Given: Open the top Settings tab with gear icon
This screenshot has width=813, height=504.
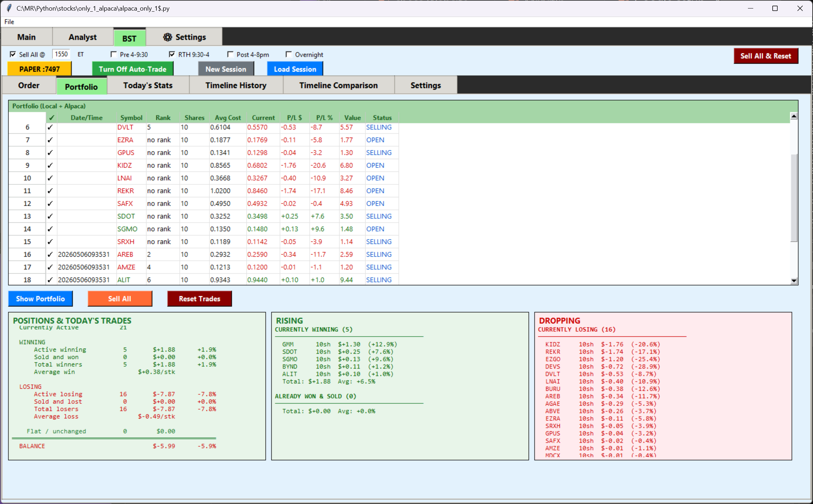Looking at the screenshot, I should click(x=184, y=37).
